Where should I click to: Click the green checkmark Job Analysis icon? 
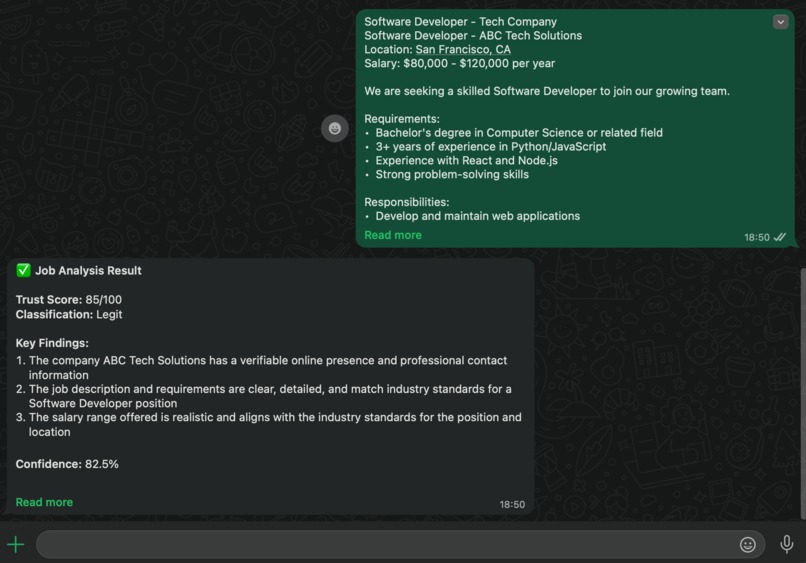click(x=23, y=270)
